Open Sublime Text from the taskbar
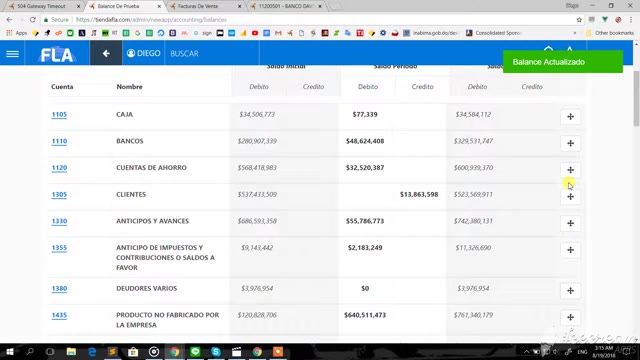This screenshot has height=360, width=640. (112, 352)
